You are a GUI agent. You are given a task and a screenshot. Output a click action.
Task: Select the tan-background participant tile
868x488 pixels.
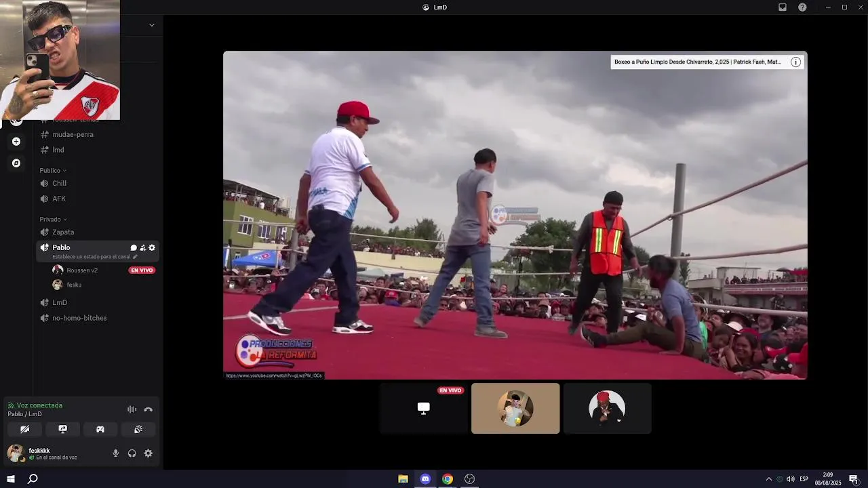515,408
